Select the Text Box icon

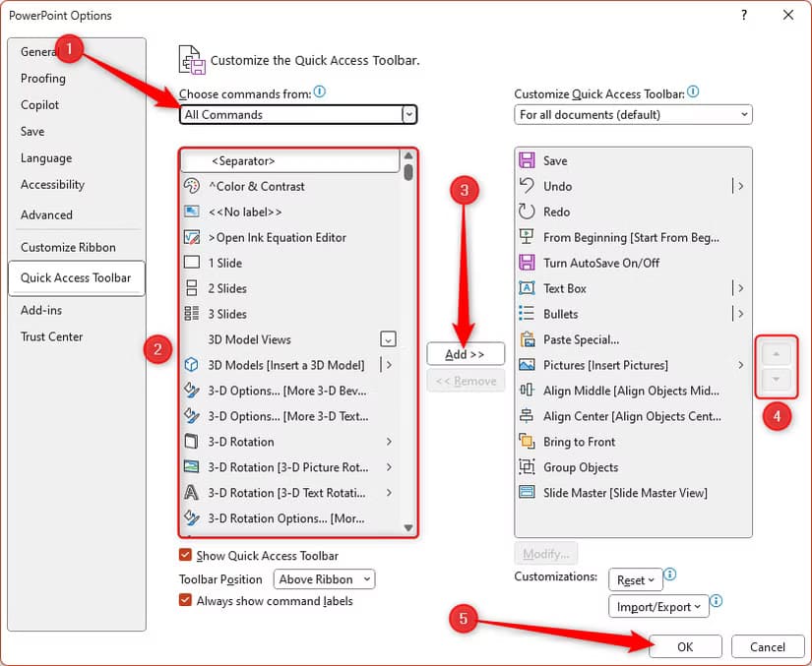pyautogui.click(x=527, y=287)
